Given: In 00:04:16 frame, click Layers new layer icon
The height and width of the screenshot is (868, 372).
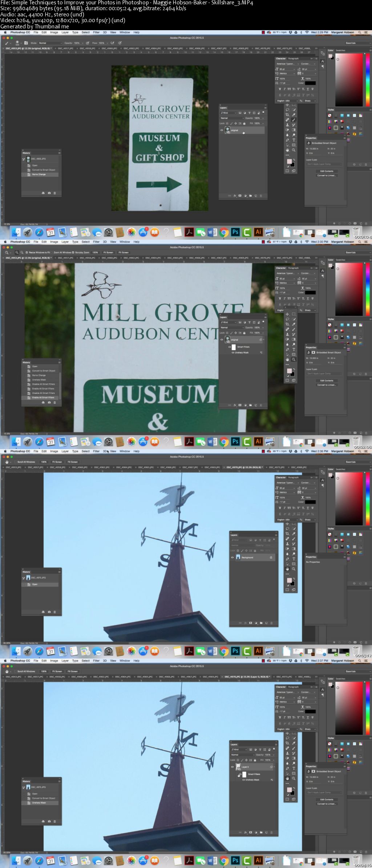Looking at the screenshot, I should coord(266,832).
